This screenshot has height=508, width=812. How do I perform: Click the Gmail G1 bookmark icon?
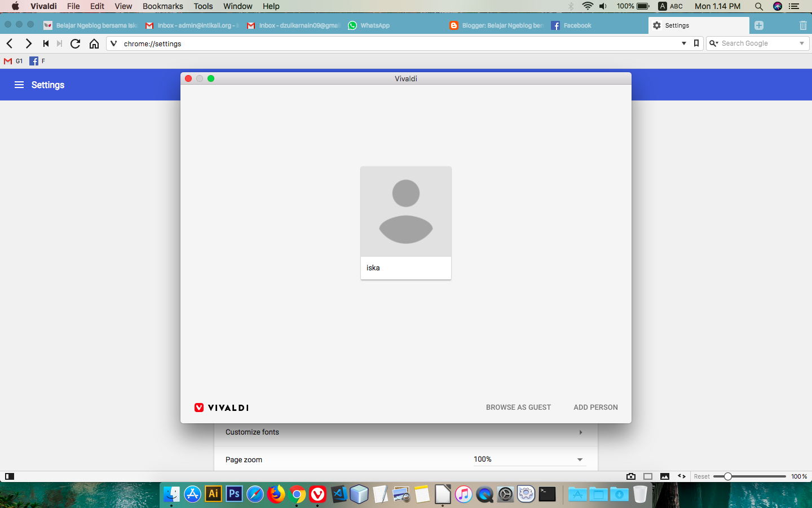coord(12,61)
